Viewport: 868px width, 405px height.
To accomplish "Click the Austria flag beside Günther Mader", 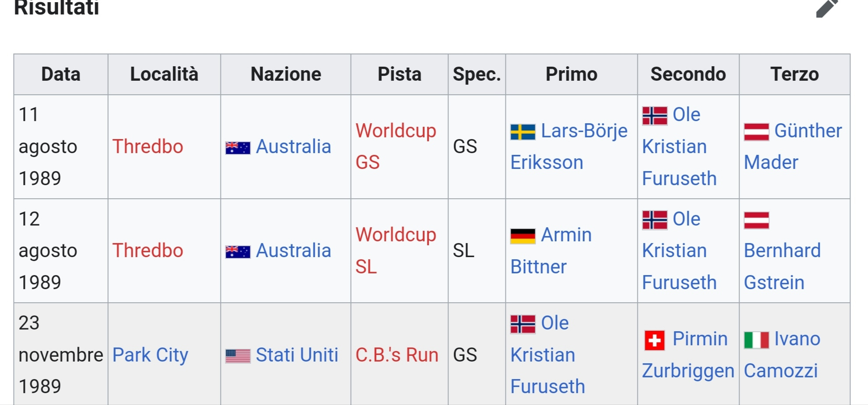I will click(x=757, y=132).
